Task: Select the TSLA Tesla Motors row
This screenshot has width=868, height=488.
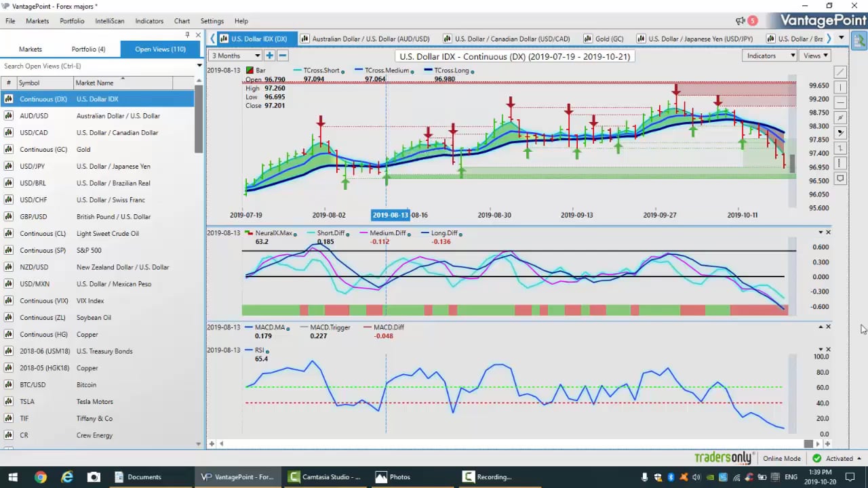Action: click(97, 401)
